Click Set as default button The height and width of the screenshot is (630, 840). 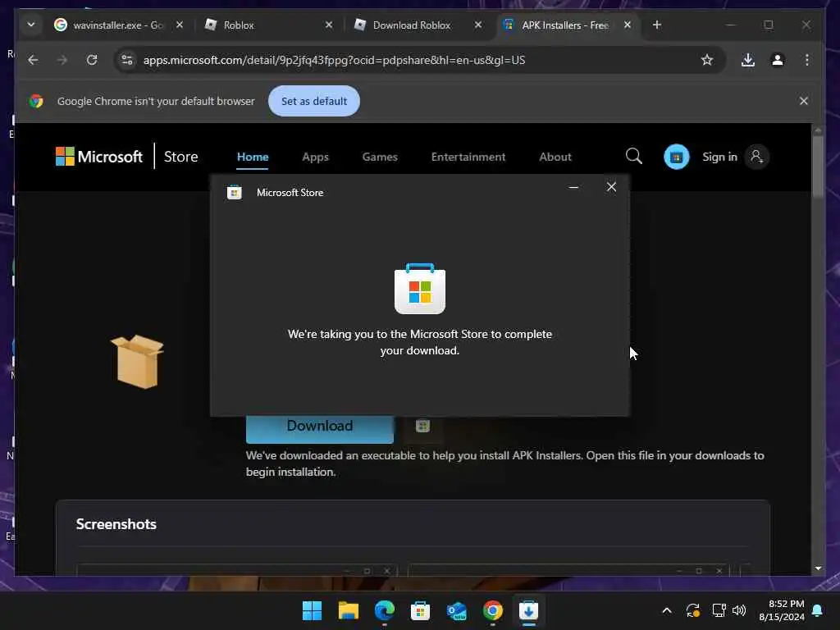[x=314, y=101]
